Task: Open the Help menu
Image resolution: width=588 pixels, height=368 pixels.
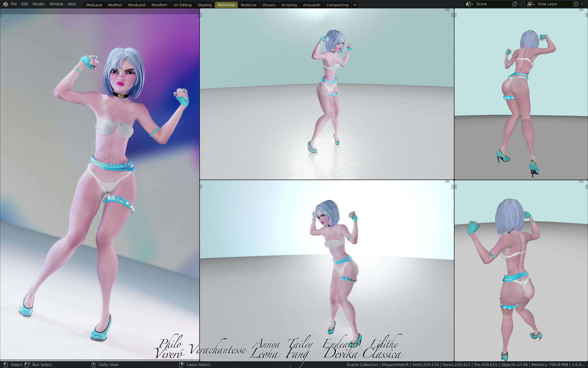Action: [x=72, y=4]
